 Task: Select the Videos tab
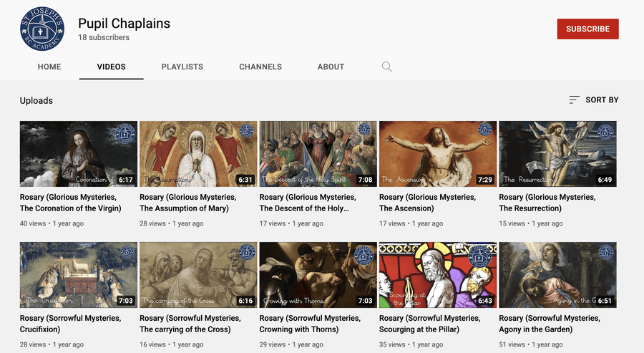(x=112, y=67)
